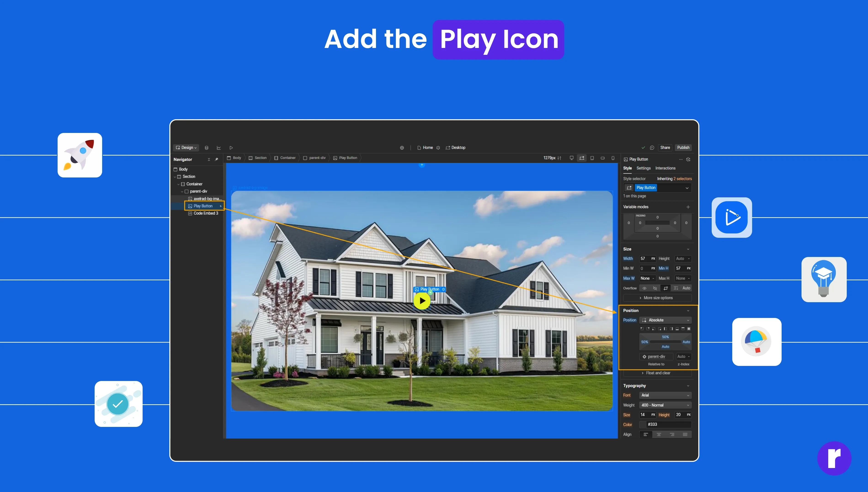Select parent-div in the breadcrumb bar
Screen dimensions: 868x492
pyautogui.click(x=314, y=158)
